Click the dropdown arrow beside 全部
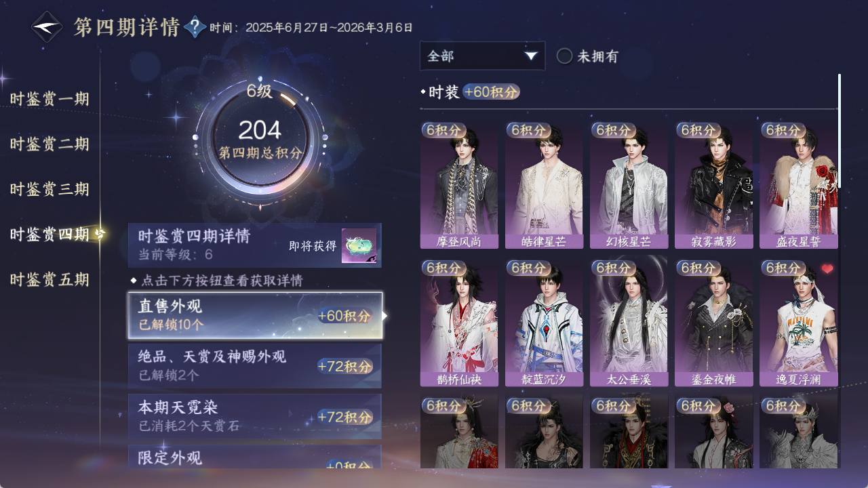The height and width of the screenshot is (488, 868). pyautogui.click(x=530, y=56)
